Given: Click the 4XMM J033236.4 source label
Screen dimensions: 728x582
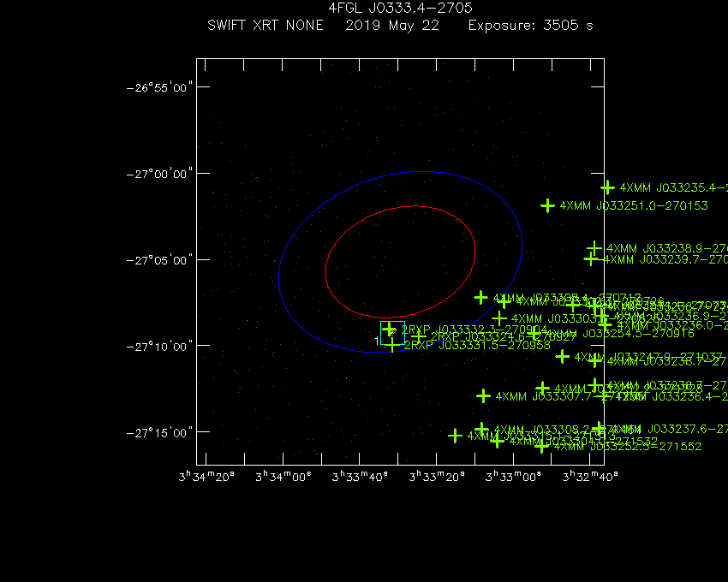Looking at the screenshot, I should 671,396.
